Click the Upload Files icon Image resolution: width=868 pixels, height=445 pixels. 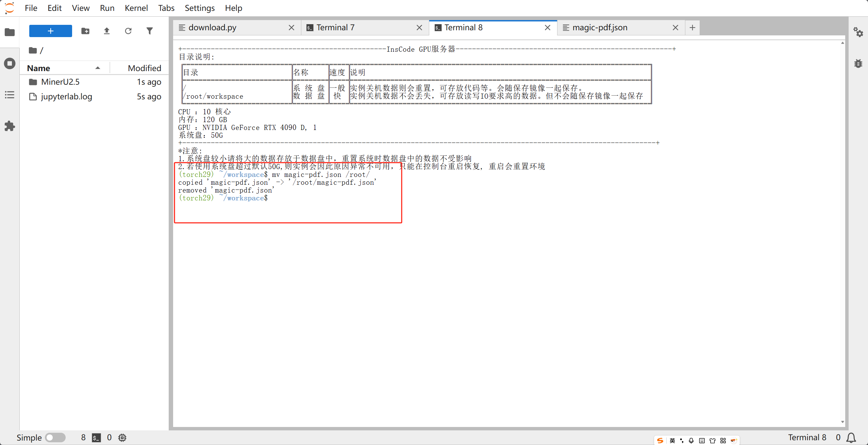[x=107, y=31]
